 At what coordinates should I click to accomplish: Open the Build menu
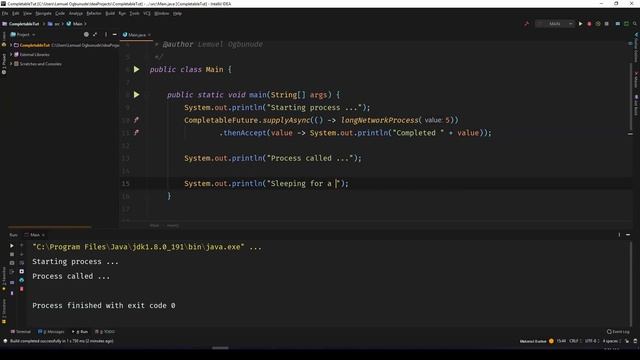pos(110,13)
